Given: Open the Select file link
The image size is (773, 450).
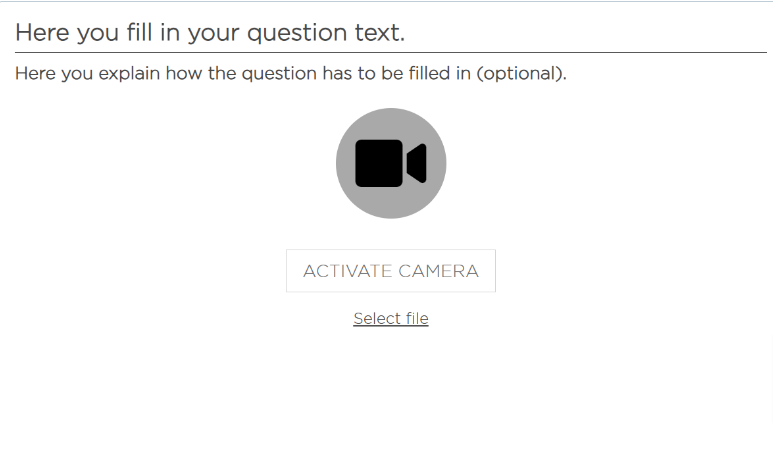Looking at the screenshot, I should coord(391,318).
